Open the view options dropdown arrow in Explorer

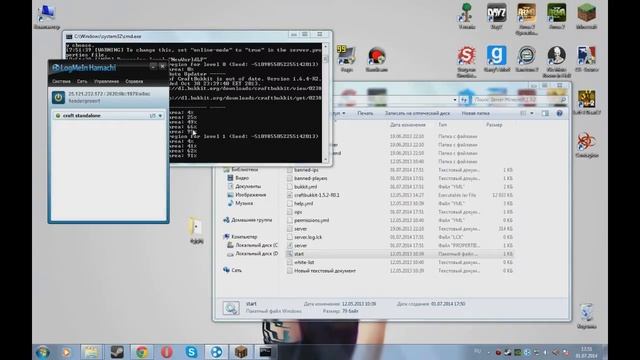pyautogui.click(x=531, y=113)
